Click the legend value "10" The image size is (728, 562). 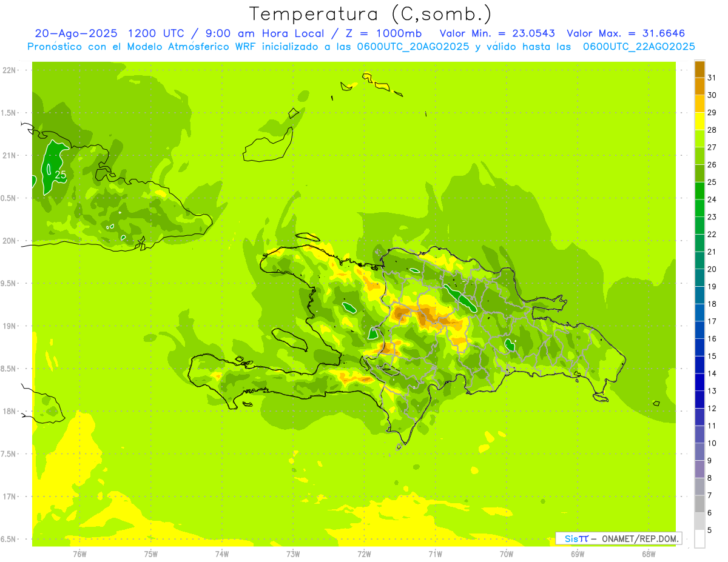pos(712,443)
